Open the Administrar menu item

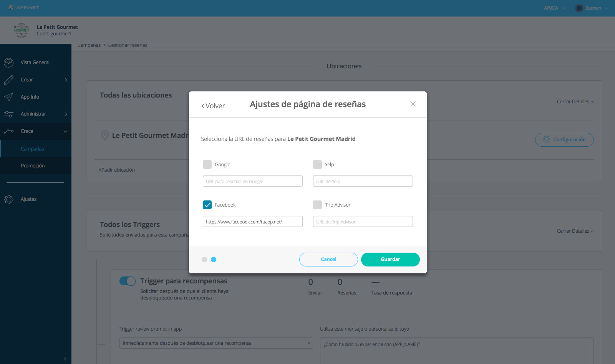[x=33, y=114]
